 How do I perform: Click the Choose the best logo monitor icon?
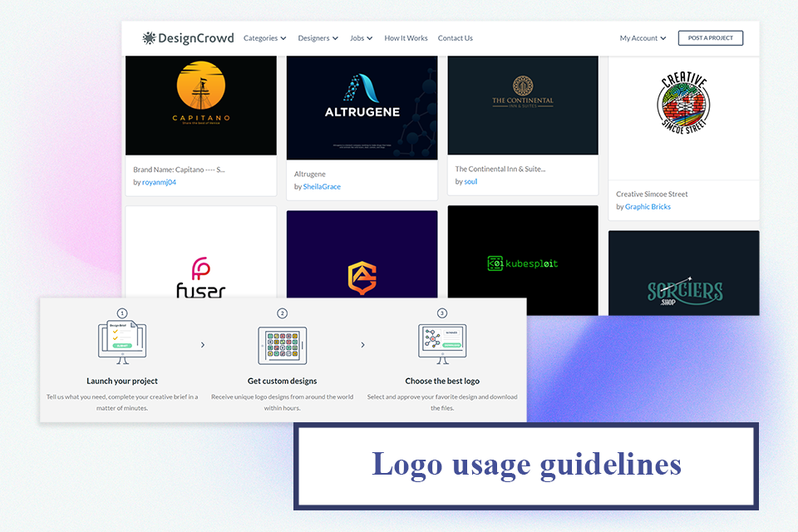pyautogui.click(x=442, y=343)
